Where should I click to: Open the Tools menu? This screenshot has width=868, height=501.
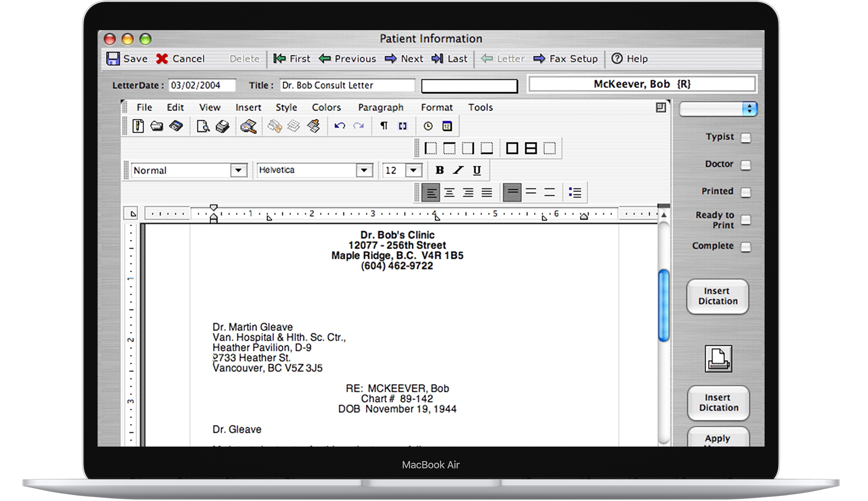click(481, 107)
